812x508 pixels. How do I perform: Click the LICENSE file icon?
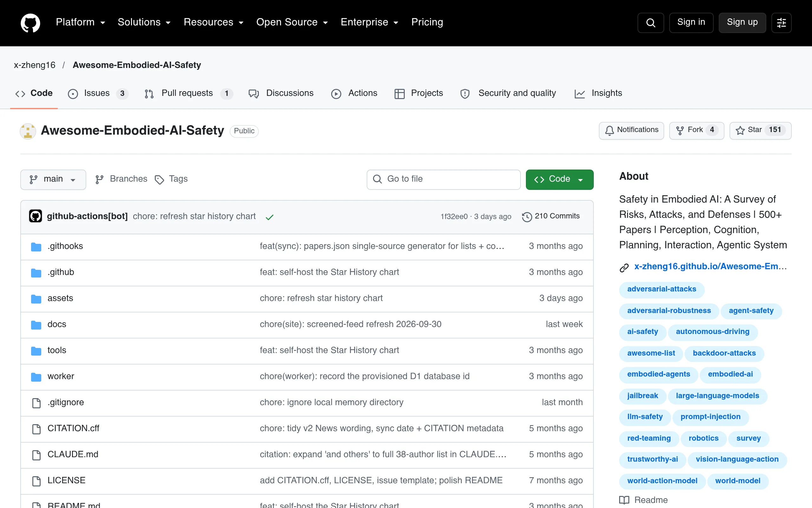pyautogui.click(x=36, y=481)
